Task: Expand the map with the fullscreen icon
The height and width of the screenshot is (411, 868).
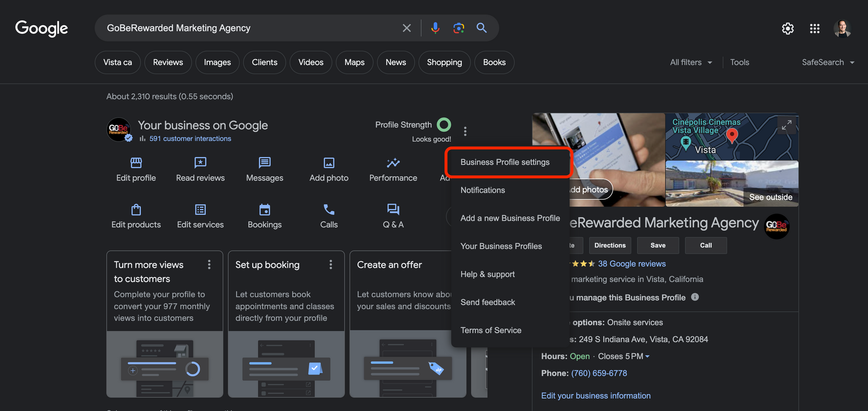Action: click(x=787, y=125)
